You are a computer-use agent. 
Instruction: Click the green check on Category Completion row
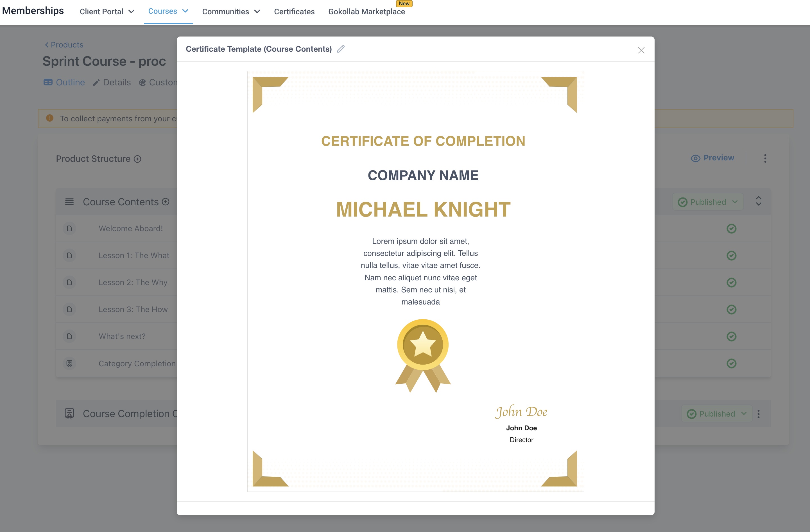coord(731,364)
